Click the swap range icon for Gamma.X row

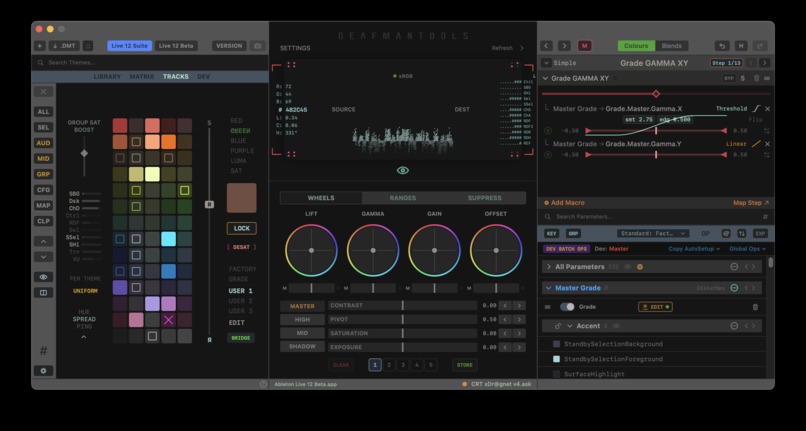point(767,131)
